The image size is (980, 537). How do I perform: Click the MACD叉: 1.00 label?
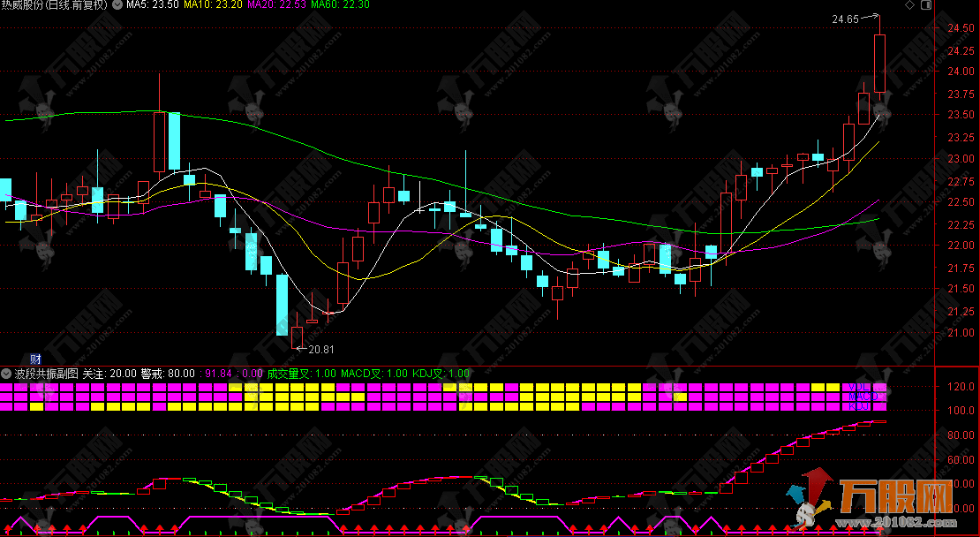(373, 374)
